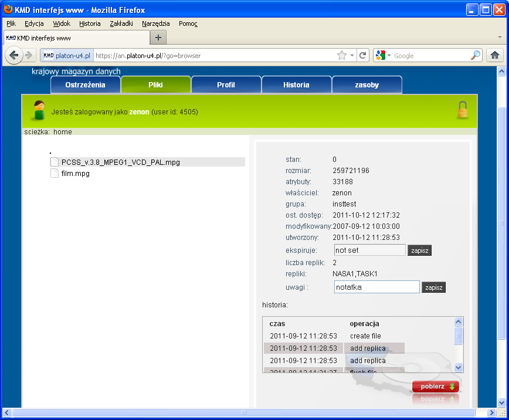This screenshot has height=420, width=509.
Task: Open the Historia browser menu
Action: coord(90,23)
